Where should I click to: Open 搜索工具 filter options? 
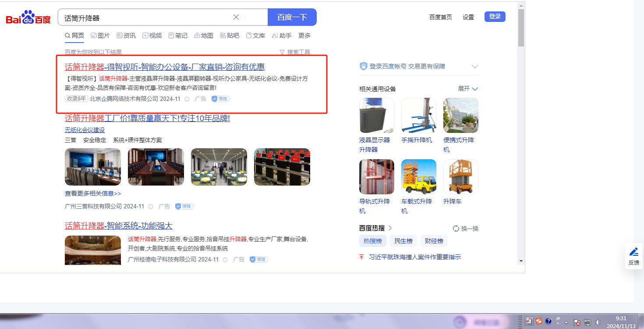(x=295, y=52)
